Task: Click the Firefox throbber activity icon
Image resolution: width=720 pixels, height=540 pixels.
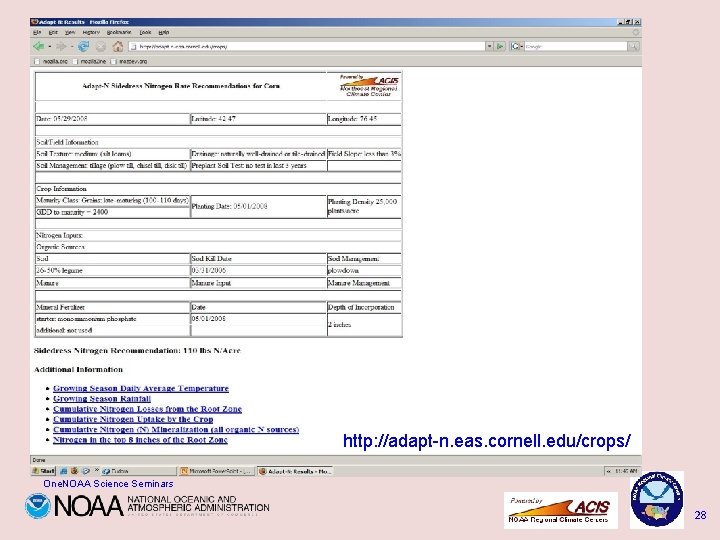Action: (x=636, y=32)
